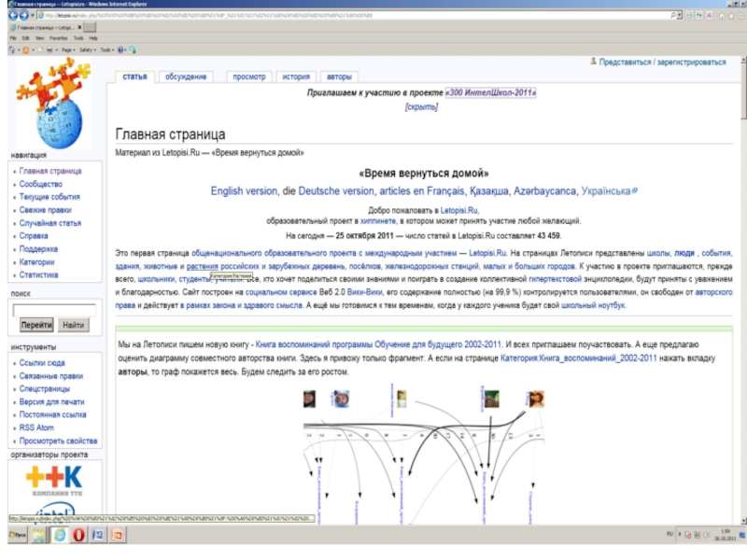
Task: Click the RU language indicator in tray
Action: (669, 534)
